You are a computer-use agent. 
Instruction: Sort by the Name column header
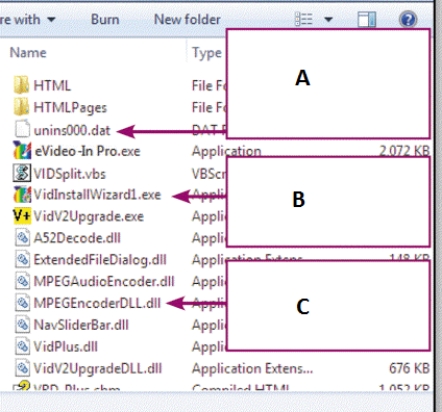click(28, 53)
